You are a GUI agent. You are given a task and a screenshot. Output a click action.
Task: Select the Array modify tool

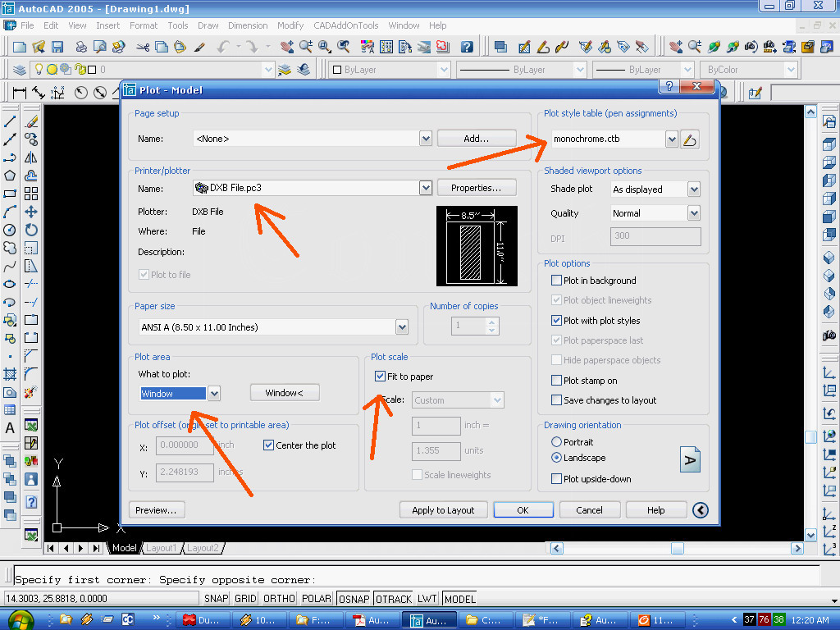pyautogui.click(x=31, y=194)
